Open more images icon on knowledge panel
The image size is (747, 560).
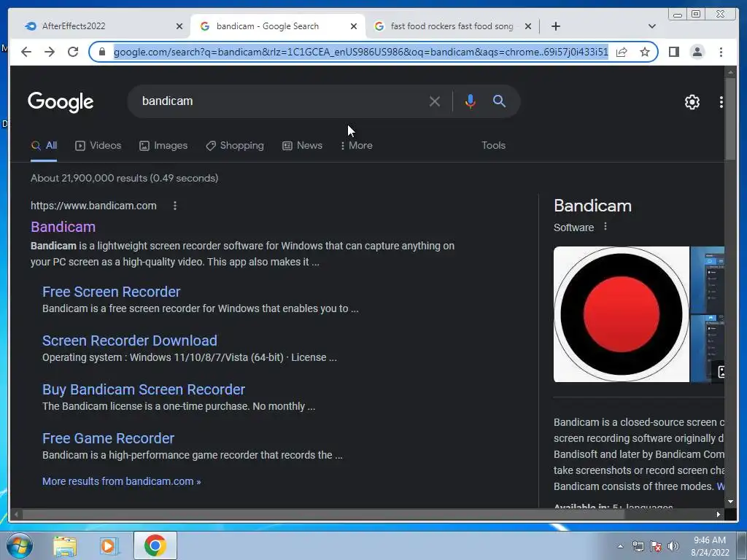click(720, 372)
